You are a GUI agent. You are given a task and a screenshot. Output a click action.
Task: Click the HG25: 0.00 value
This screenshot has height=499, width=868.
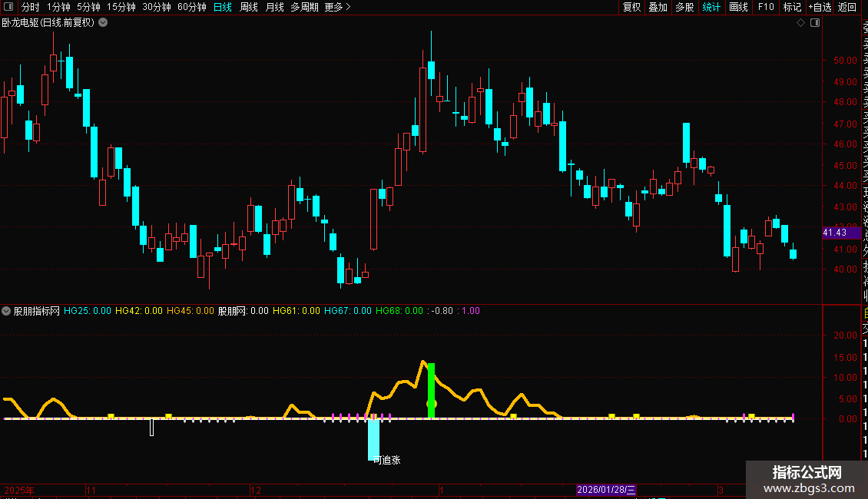[88, 311]
